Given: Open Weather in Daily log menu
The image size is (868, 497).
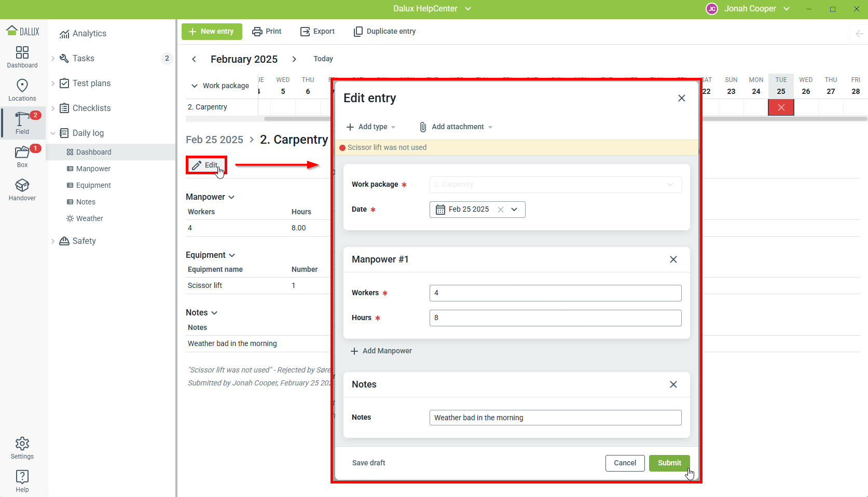Looking at the screenshot, I should [89, 218].
